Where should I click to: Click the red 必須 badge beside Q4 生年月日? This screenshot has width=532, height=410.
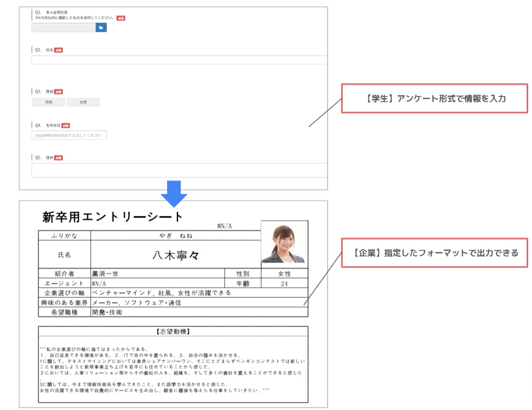[66, 126]
